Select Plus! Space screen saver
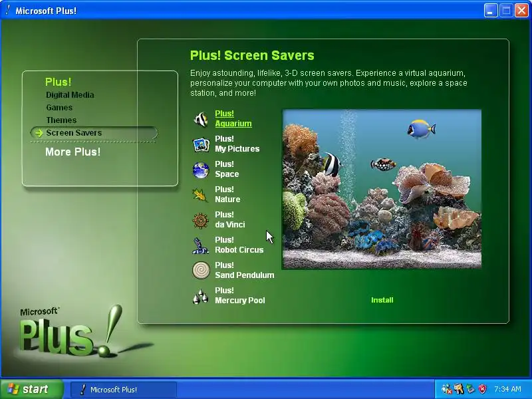Image resolution: width=532 pixels, height=399 pixels. tap(227, 169)
